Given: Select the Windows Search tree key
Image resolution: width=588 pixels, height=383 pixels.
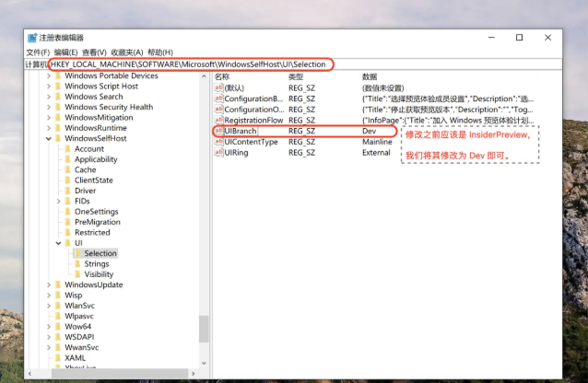Looking at the screenshot, I should pyautogui.click(x=94, y=97).
